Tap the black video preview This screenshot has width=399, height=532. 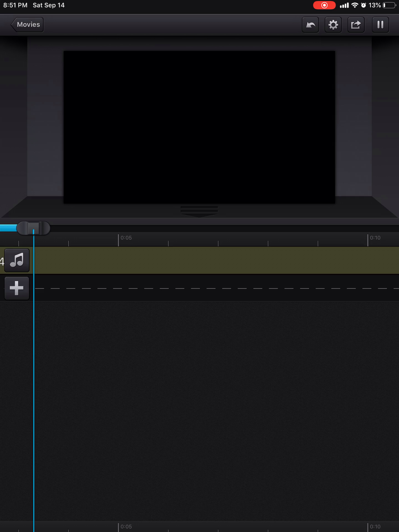(199, 127)
